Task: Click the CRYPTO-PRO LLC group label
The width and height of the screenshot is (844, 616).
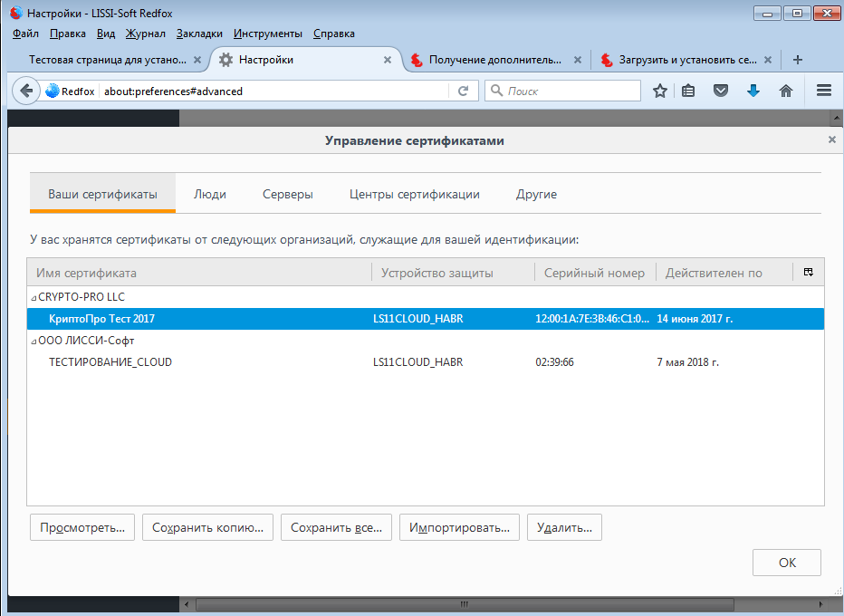Action: coord(82,297)
